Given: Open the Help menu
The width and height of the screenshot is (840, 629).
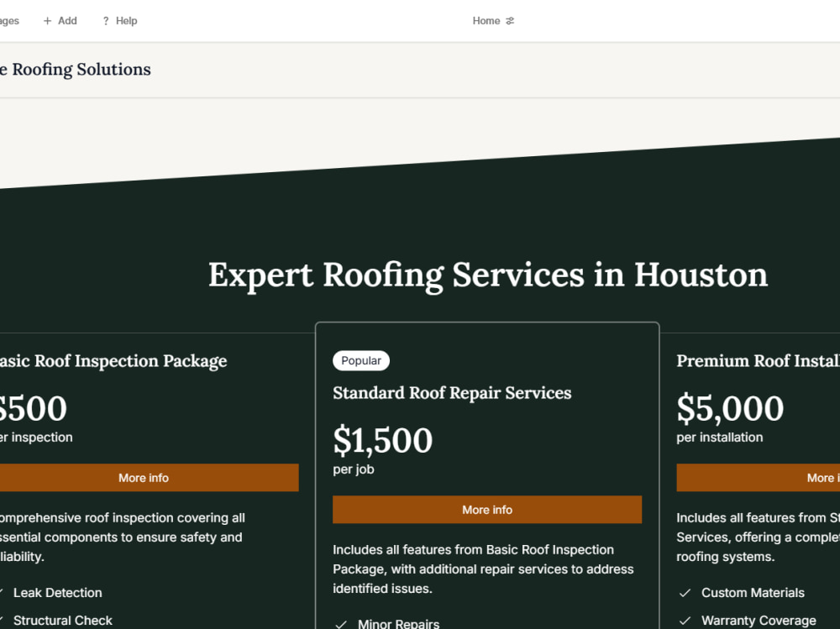Looking at the screenshot, I should coord(119,21).
